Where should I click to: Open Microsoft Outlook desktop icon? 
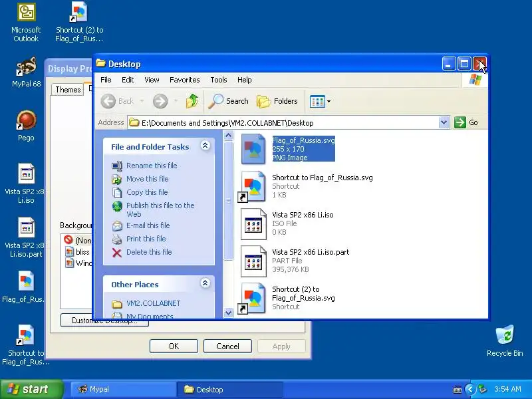[27, 22]
